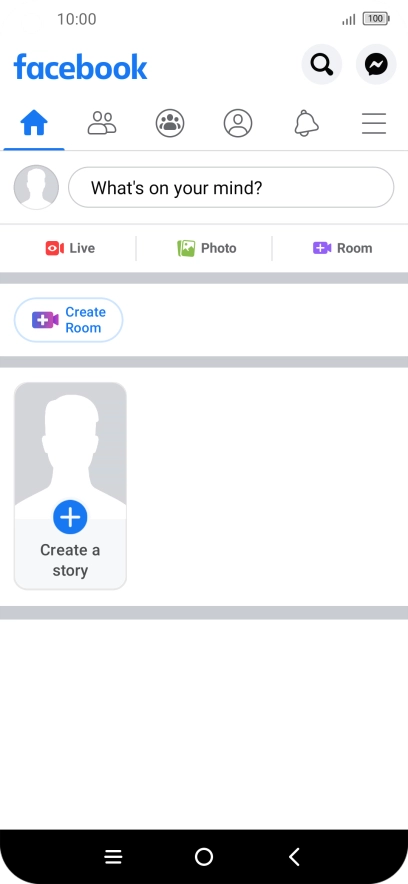Screen dimensions: 408x884
Task: Tap the Create Room pill button
Action: [68, 320]
